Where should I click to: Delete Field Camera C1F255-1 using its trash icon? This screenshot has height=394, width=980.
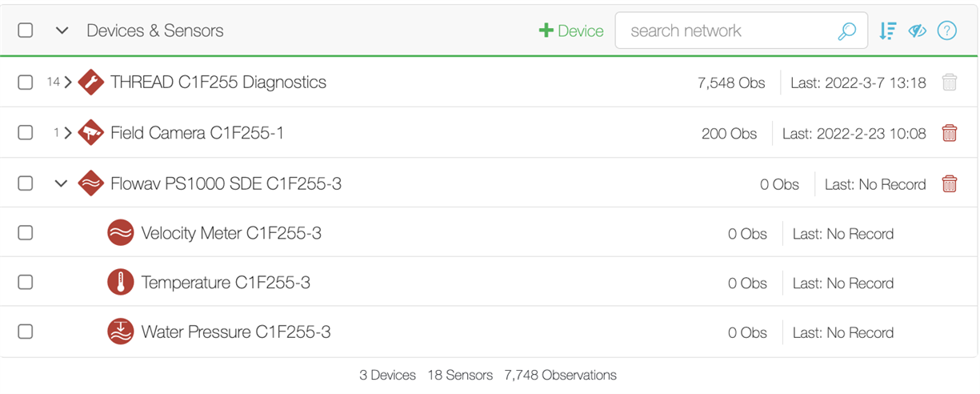pyautogui.click(x=949, y=133)
